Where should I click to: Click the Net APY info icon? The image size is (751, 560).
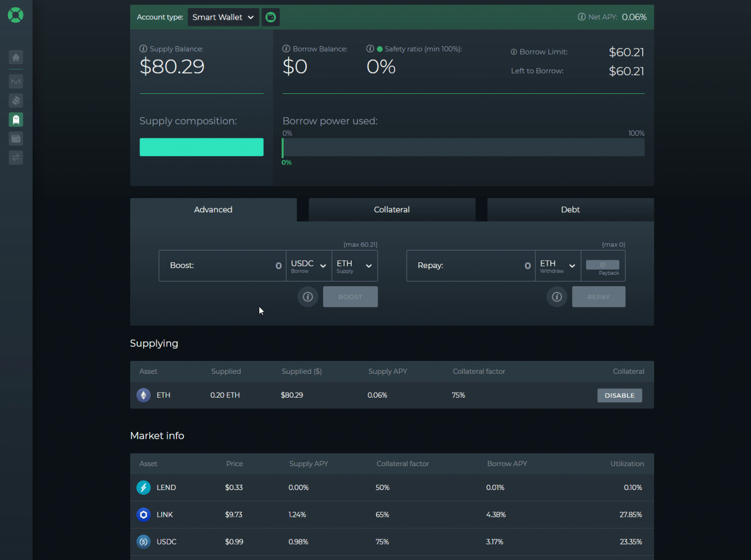582,17
